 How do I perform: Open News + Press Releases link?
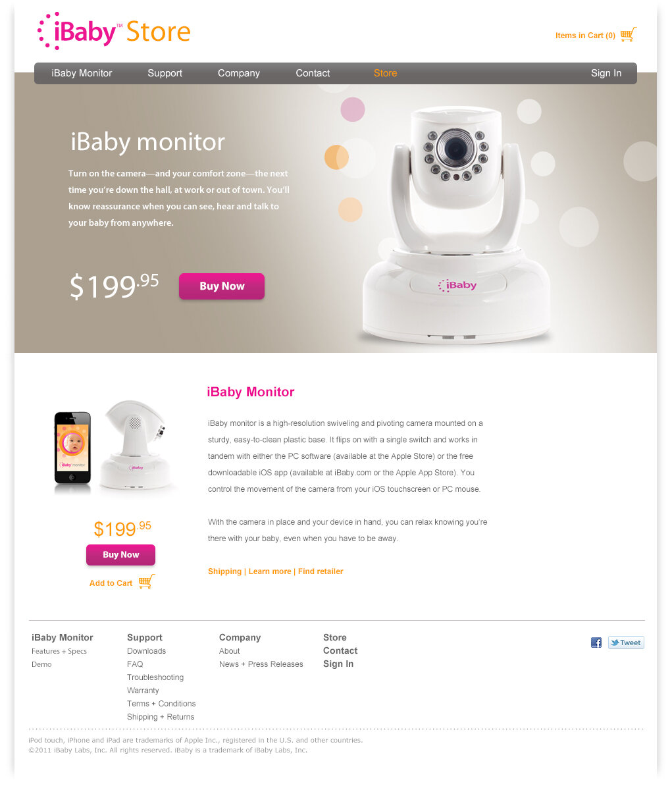click(261, 664)
